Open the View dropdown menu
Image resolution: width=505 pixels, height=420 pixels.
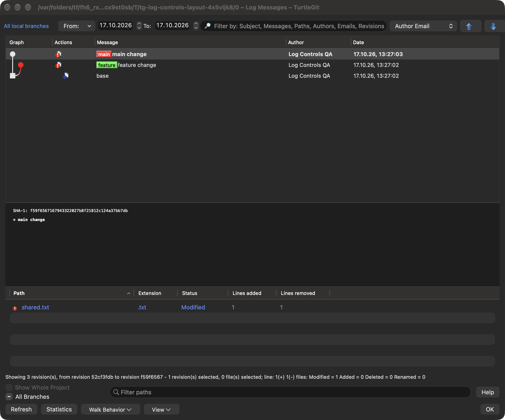click(x=161, y=409)
